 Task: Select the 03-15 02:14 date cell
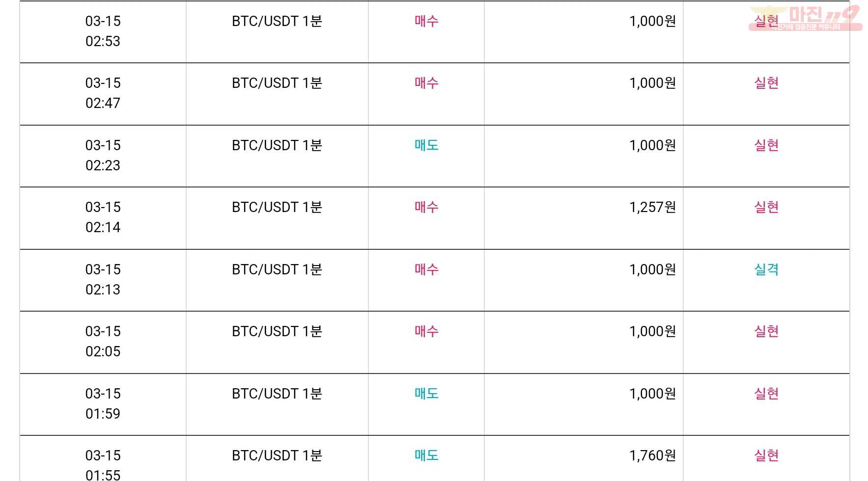pos(103,217)
